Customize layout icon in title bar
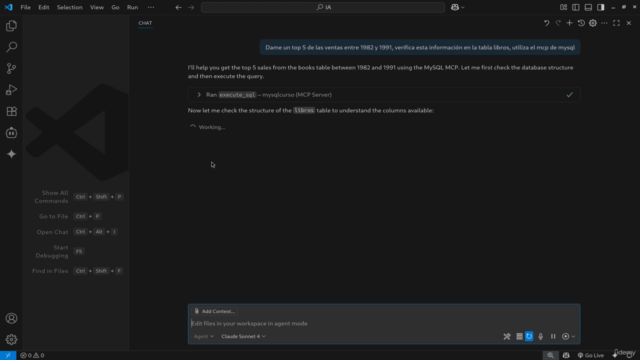 click(x=563, y=7)
